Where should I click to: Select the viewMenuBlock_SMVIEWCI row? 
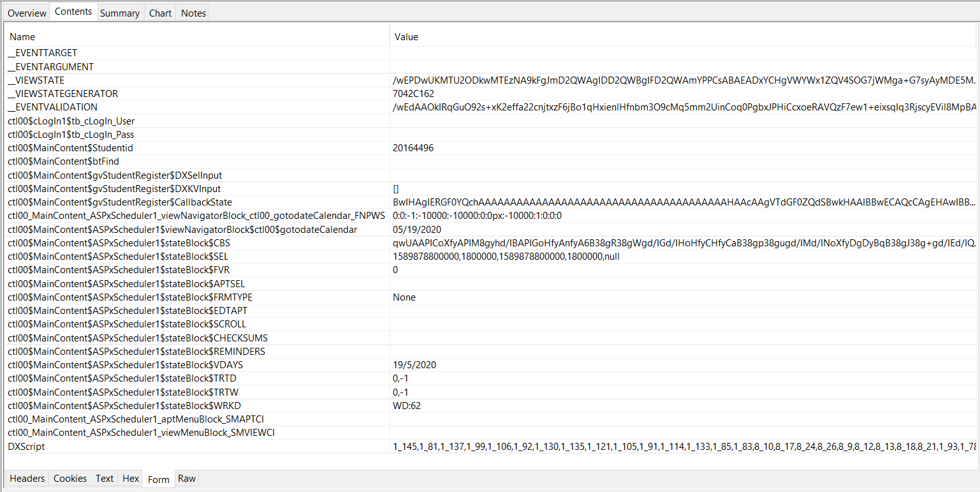tap(491, 433)
